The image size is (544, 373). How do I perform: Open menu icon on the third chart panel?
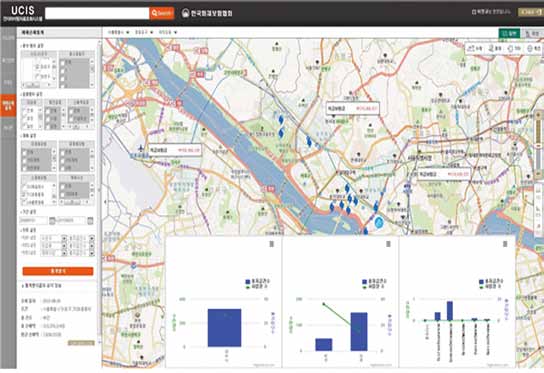[505, 244]
